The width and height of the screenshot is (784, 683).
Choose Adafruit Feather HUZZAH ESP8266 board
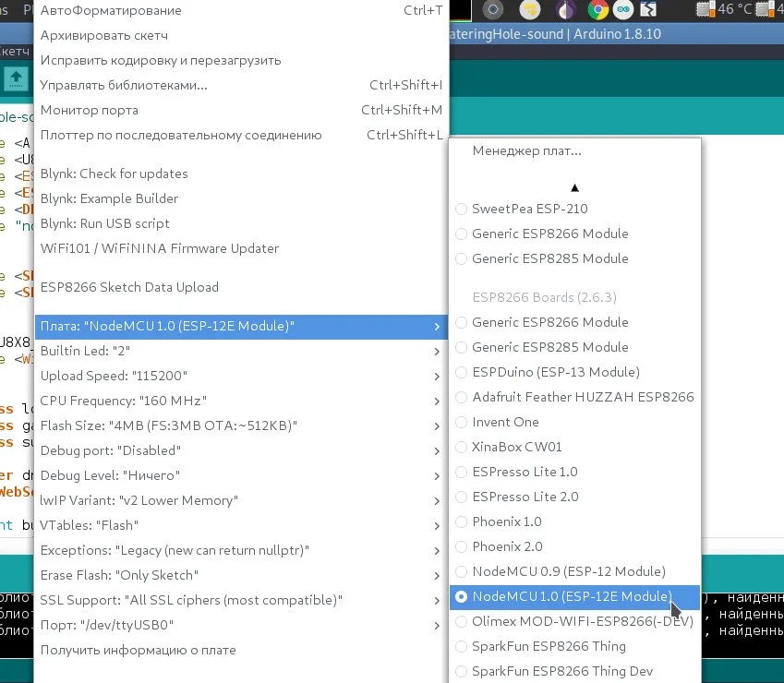tap(582, 397)
